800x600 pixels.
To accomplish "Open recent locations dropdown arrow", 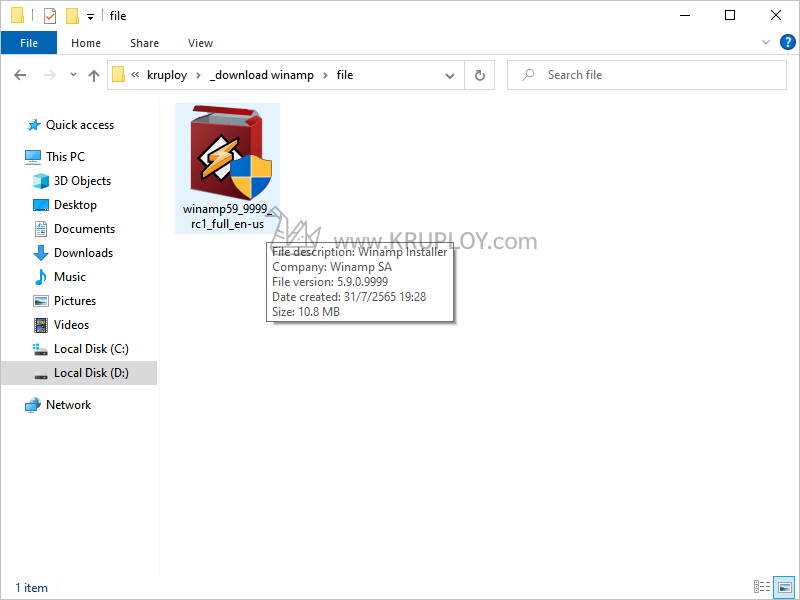I will tap(73, 75).
